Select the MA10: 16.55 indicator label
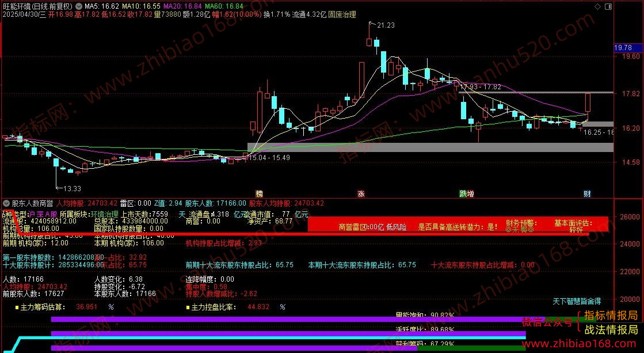This screenshot has height=353, width=644. (x=141, y=6)
